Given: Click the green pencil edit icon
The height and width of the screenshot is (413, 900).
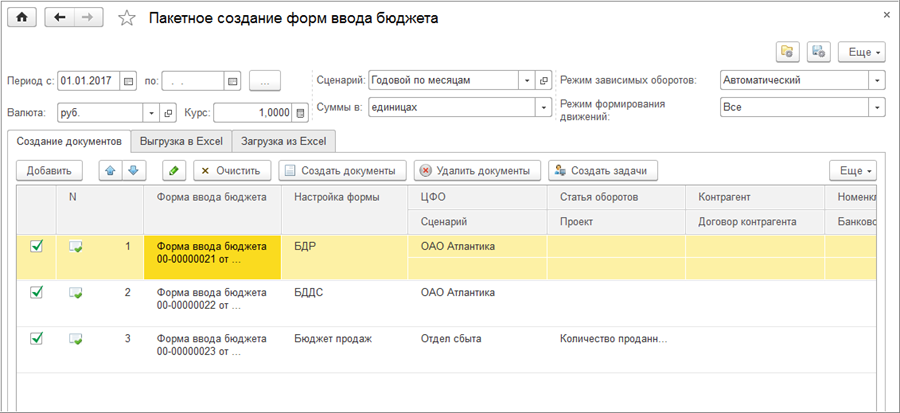Looking at the screenshot, I should pos(173,171).
